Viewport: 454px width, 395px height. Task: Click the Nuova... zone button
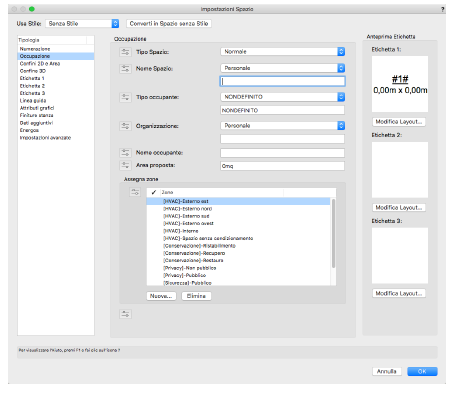[161, 296]
